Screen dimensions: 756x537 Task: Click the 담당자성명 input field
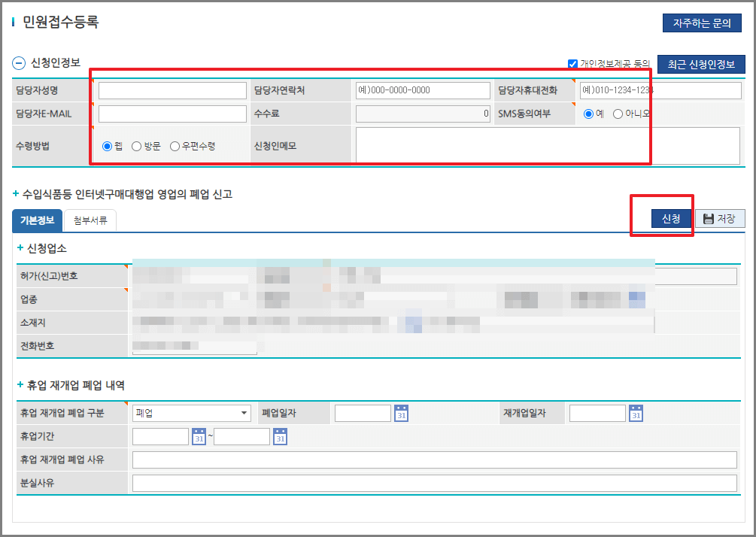pos(173,89)
